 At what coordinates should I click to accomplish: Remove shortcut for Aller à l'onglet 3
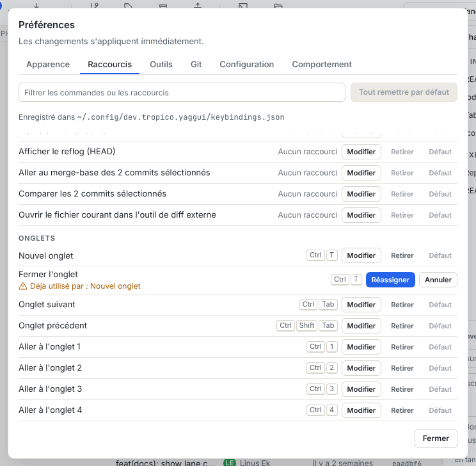[x=402, y=389]
